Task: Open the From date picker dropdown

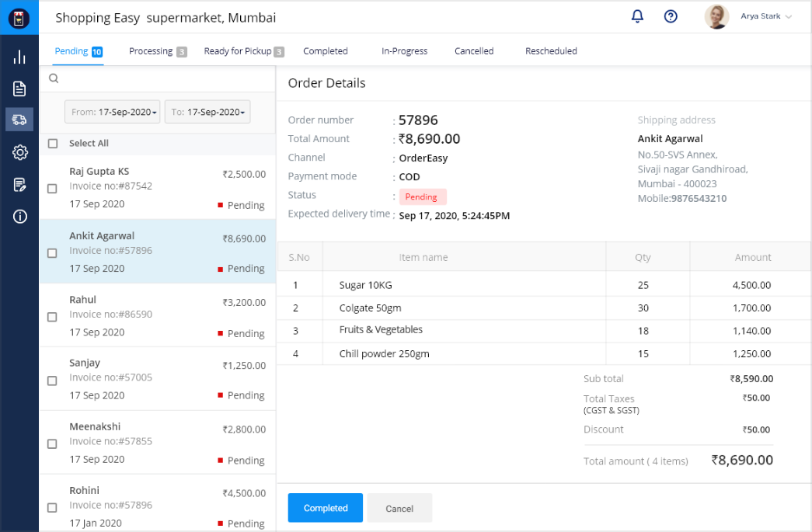Action: click(112, 111)
